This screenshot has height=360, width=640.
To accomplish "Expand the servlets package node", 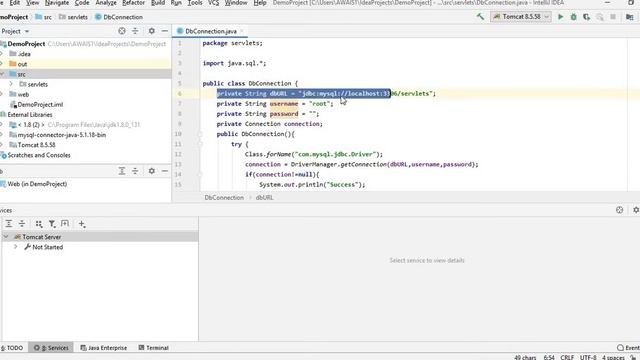I will (x=11, y=84).
